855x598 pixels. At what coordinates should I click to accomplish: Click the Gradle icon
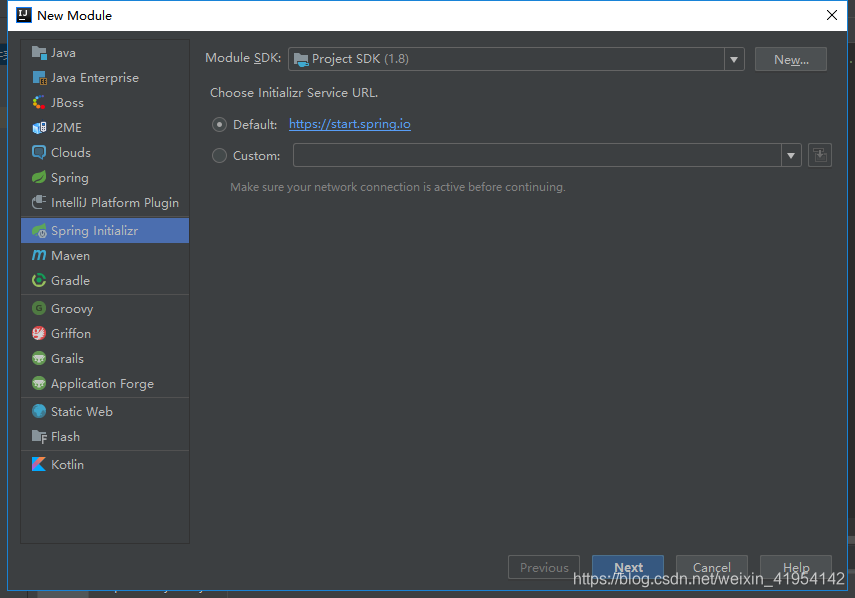click(x=39, y=281)
